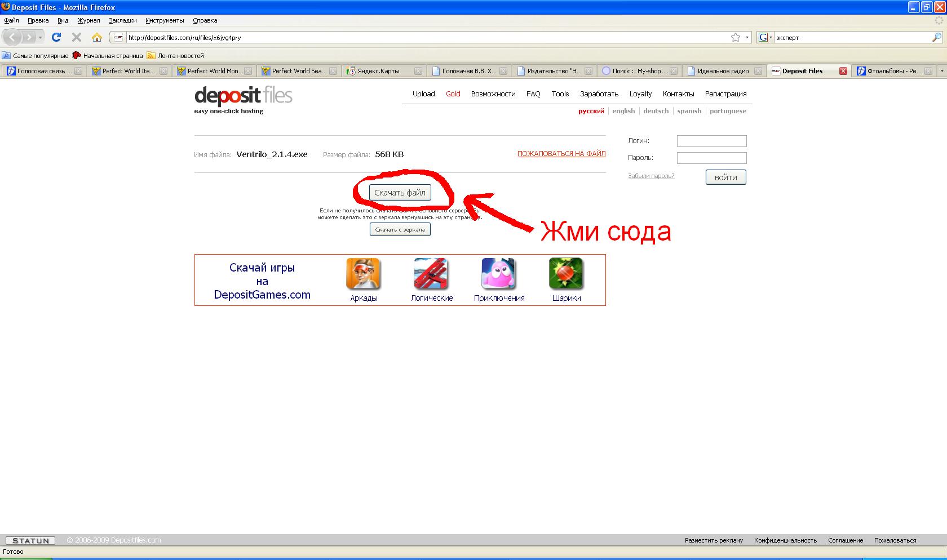The width and height of the screenshot is (947, 560).
Task: Click the Скачать файл button
Action: click(x=400, y=193)
